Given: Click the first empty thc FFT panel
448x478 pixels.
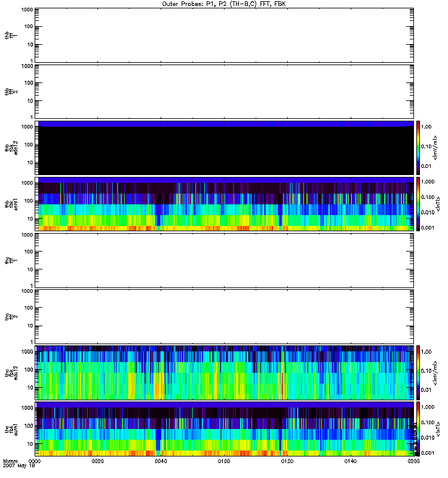Looking at the screenshot, I should tap(224, 260).
